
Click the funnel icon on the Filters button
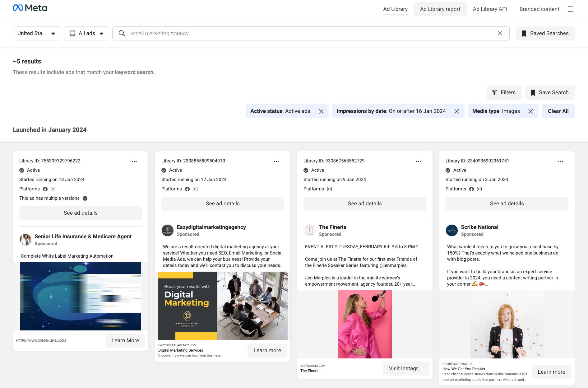pyautogui.click(x=494, y=92)
